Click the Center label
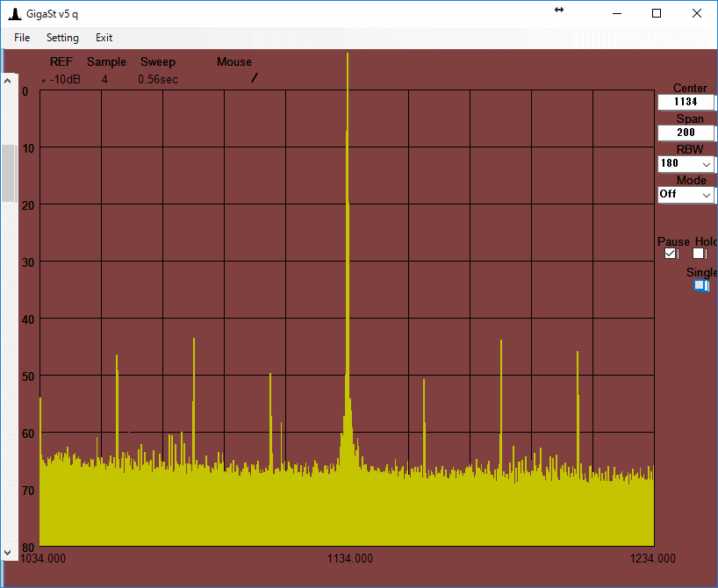 690,88
